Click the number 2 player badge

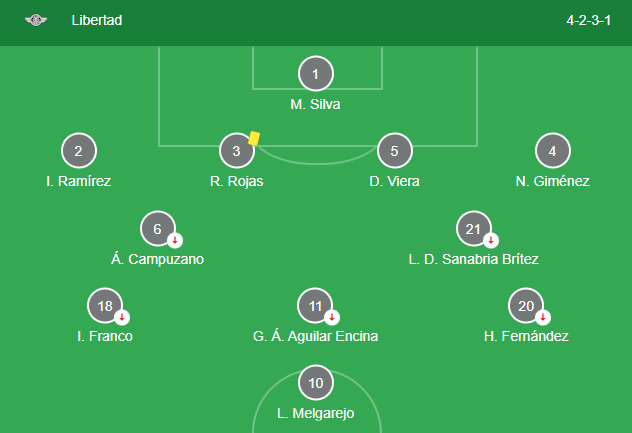pyautogui.click(x=79, y=151)
